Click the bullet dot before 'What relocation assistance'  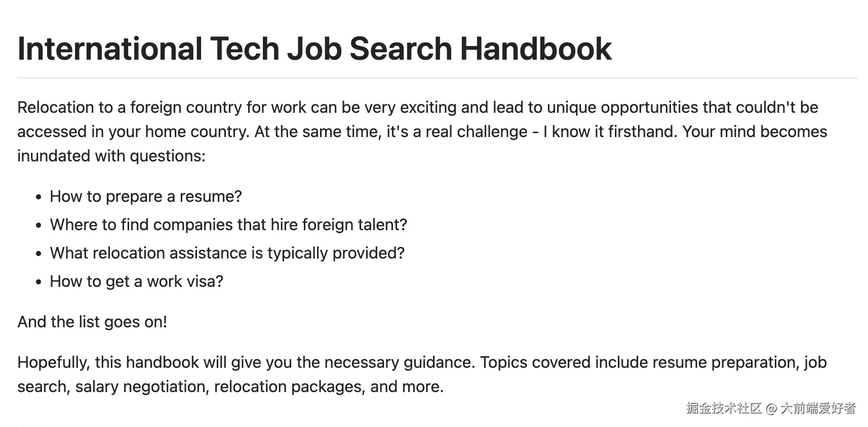click(38, 253)
